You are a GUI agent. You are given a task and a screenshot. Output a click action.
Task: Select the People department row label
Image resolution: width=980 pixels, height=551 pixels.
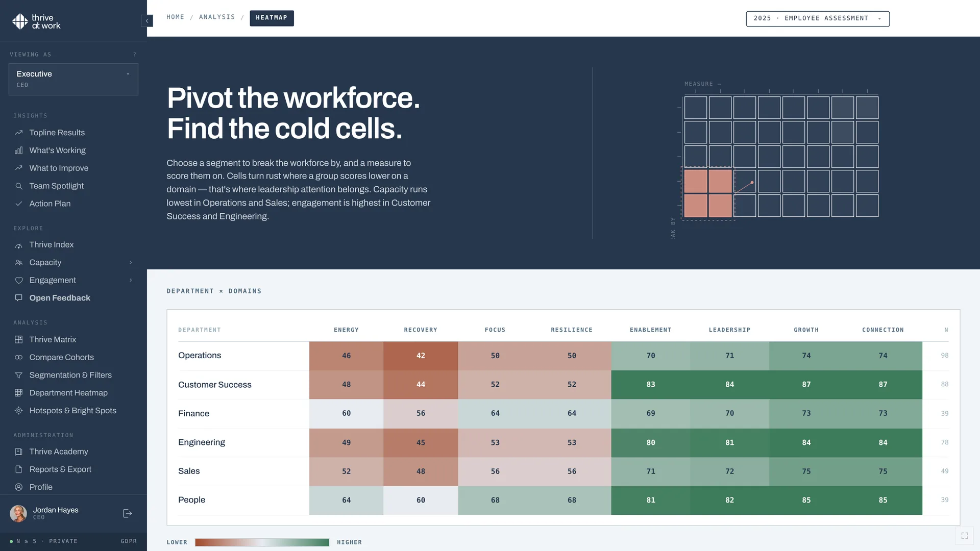[191, 500]
